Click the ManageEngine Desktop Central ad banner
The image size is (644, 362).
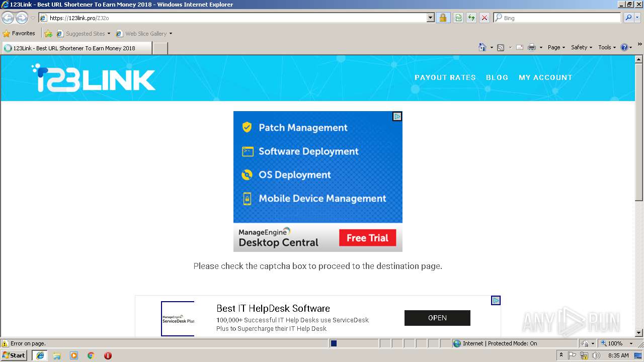pyautogui.click(x=318, y=182)
